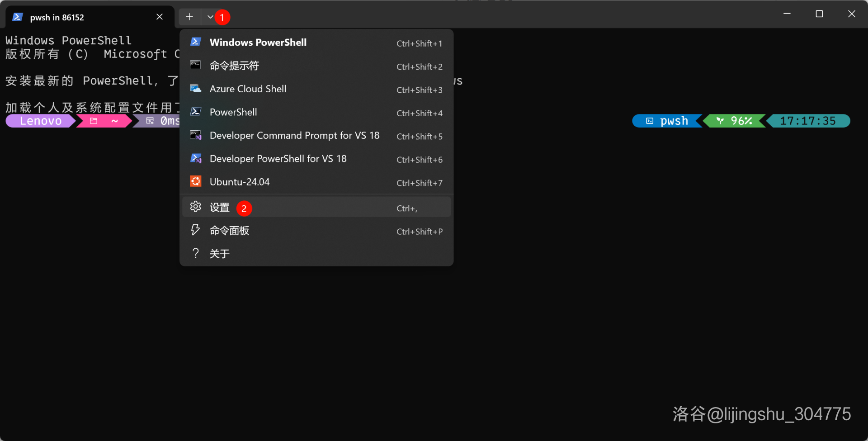
Task: Click the Developer PowerShell for VS icon
Action: tap(195, 158)
